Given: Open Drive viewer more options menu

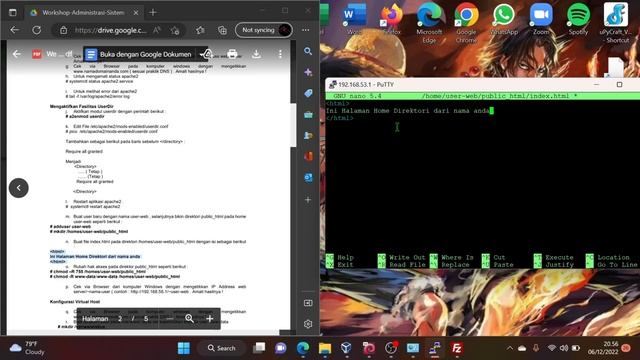Looking at the screenshot, I should tap(280, 54).
